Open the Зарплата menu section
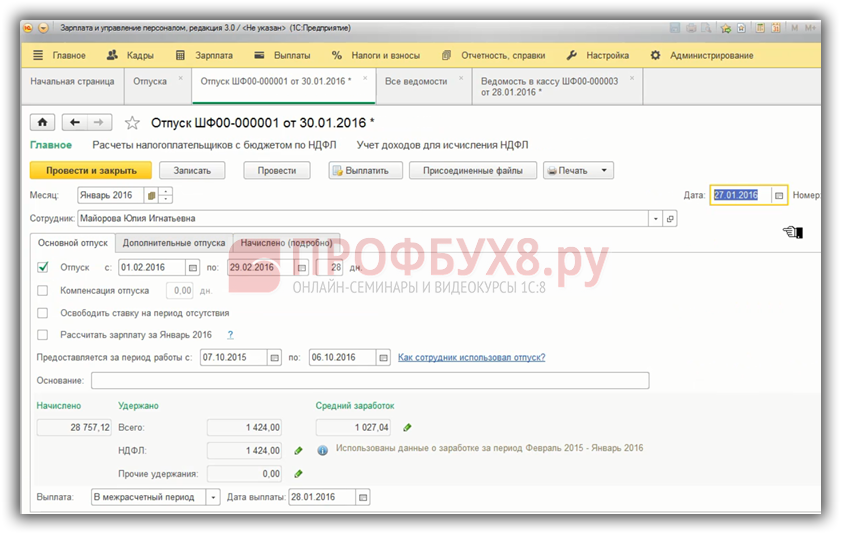This screenshot has height=534, width=841. 204,55
